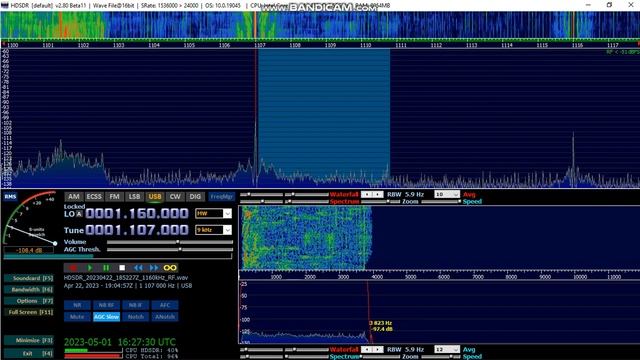Select CW demodulation mode

[x=175, y=197]
